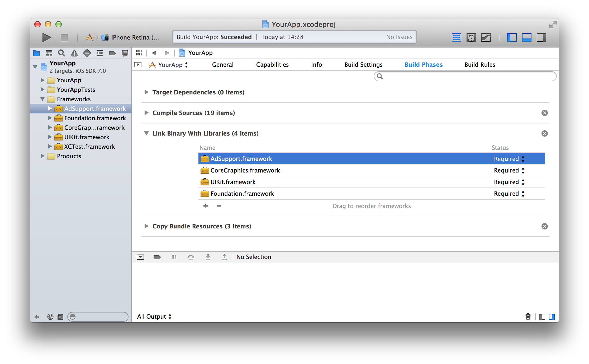Open the Project navigator folder icon
This screenshot has height=364, width=589.
click(36, 53)
